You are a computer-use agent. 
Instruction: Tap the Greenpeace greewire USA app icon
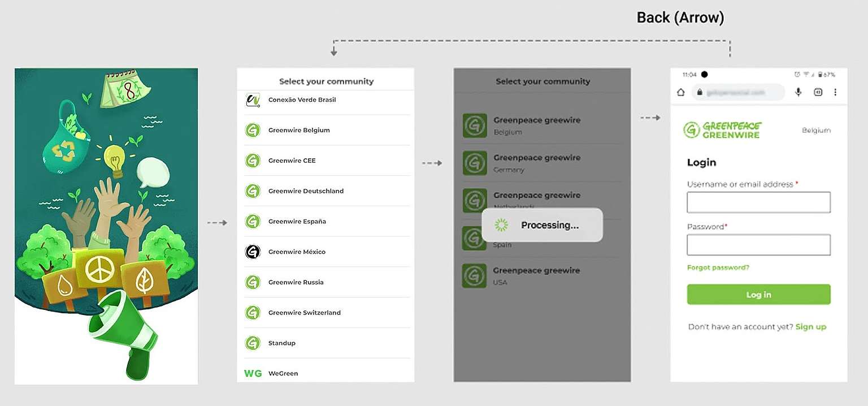(474, 275)
